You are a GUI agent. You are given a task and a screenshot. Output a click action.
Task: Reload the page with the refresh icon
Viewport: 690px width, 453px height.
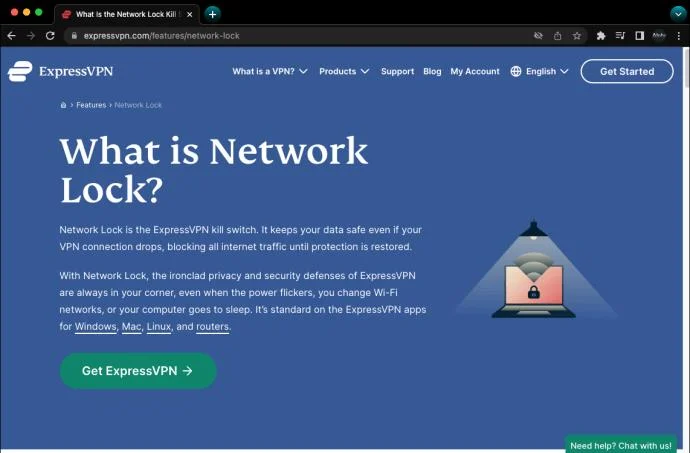pos(50,36)
